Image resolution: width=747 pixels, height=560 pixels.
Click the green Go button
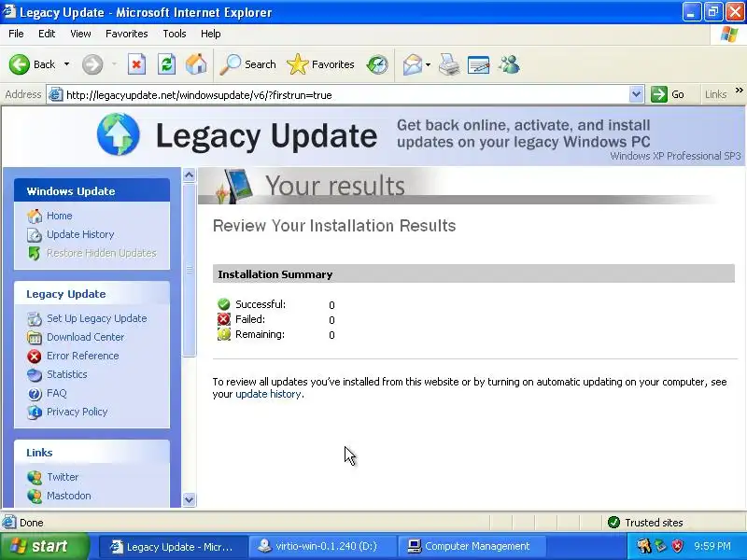pos(668,94)
